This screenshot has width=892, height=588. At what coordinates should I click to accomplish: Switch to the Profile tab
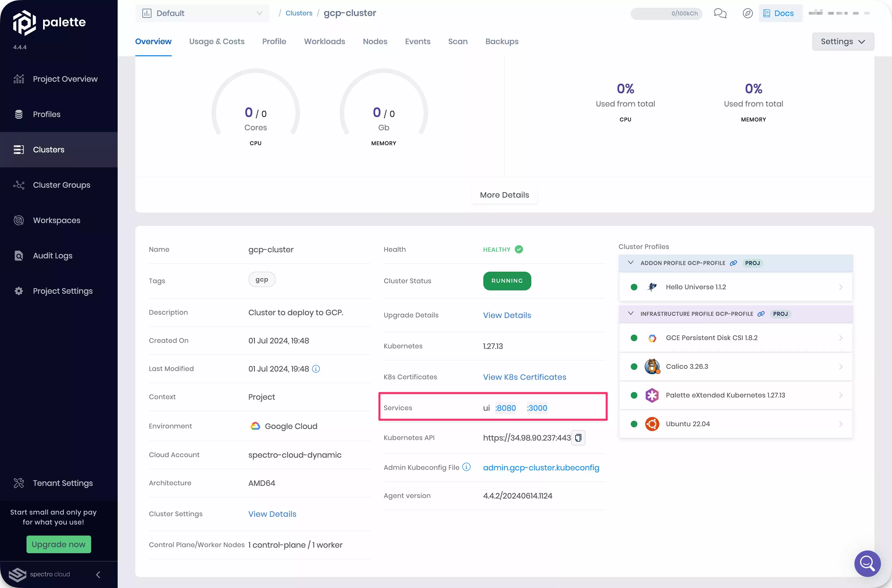point(274,41)
